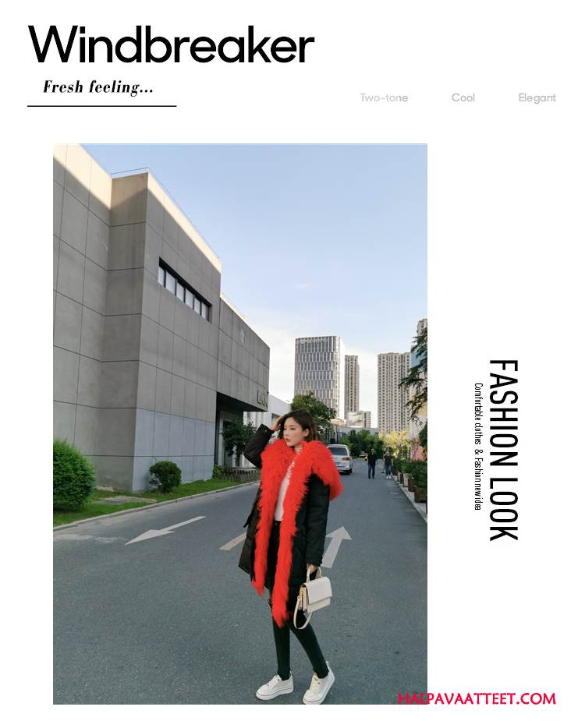The height and width of the screenshot is (728, 585).
Task: Click the upward-pointing road arrow beside the woman
Action: point(335,546)
